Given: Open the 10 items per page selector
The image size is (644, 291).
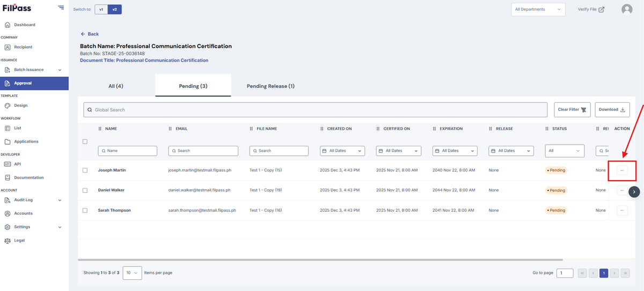Looking at the screenshot, I should coord(132,273).
